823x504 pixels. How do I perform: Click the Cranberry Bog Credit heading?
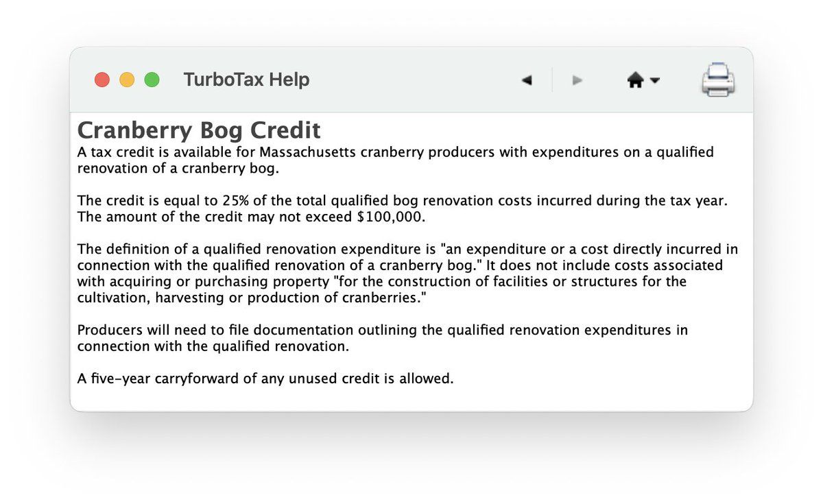(x=199, y=130)
